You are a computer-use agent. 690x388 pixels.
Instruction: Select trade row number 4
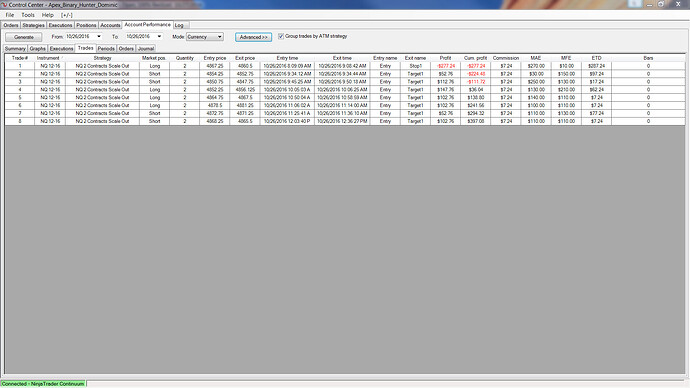pos(345,90)
